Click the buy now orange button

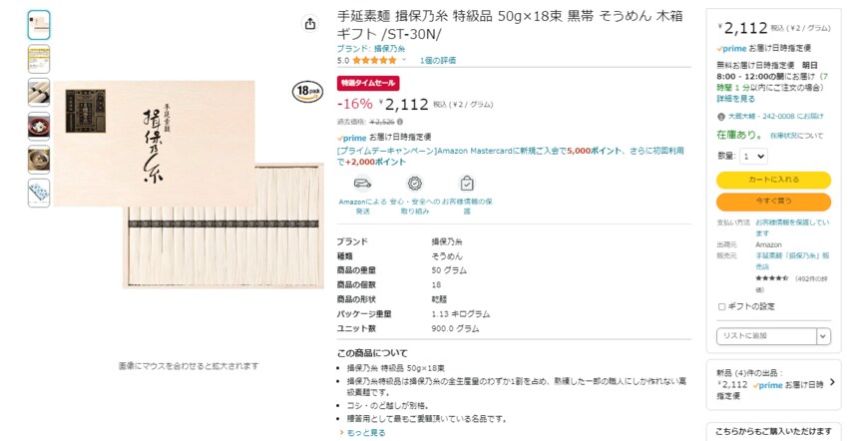[773, 201]
